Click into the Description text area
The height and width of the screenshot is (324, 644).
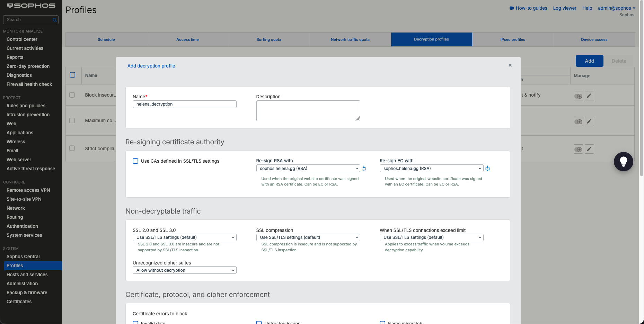pos(308,111)
